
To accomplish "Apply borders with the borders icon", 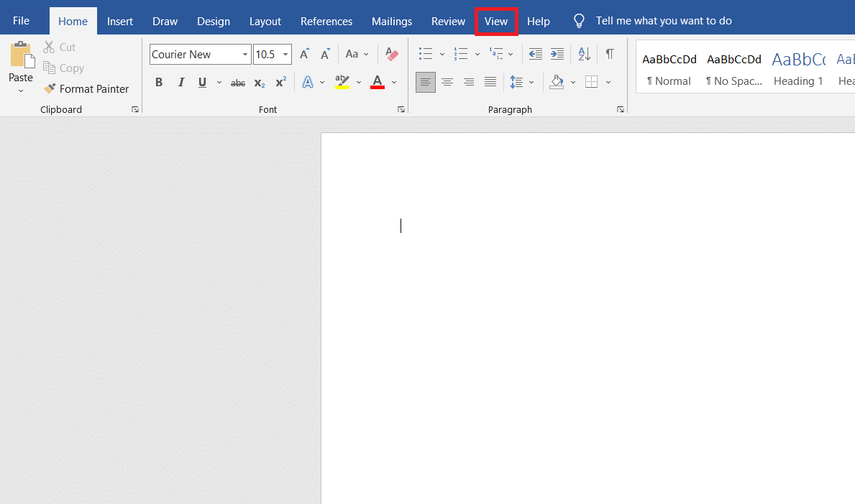I will (592, 83).
